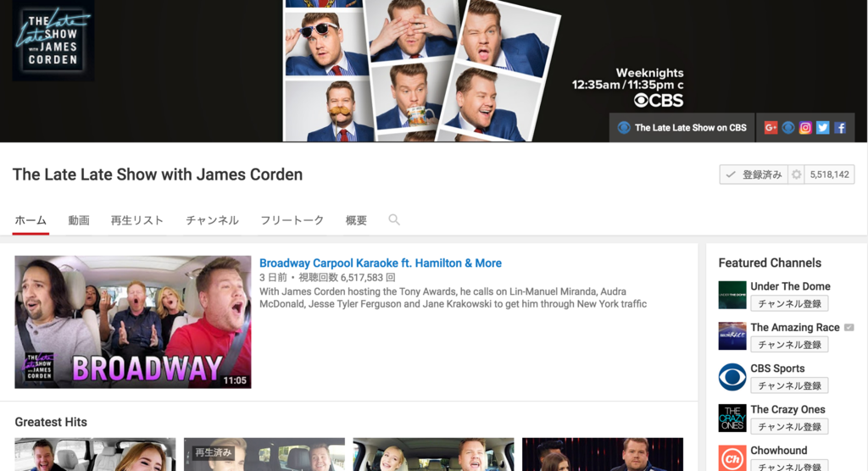This screenshot has width=868, height=471.
Task: Open first Greatest Hits video thumbnail
Action: pos(95,454)
